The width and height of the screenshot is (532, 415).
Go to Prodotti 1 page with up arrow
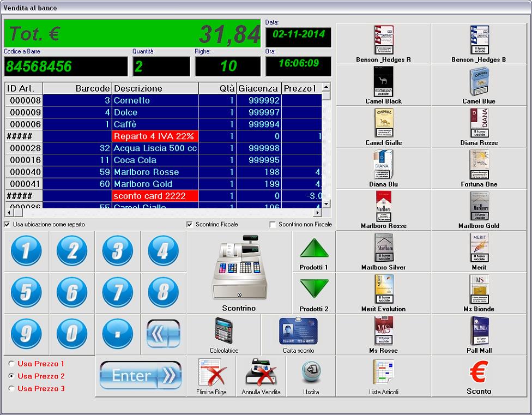(x=314, y=249)
